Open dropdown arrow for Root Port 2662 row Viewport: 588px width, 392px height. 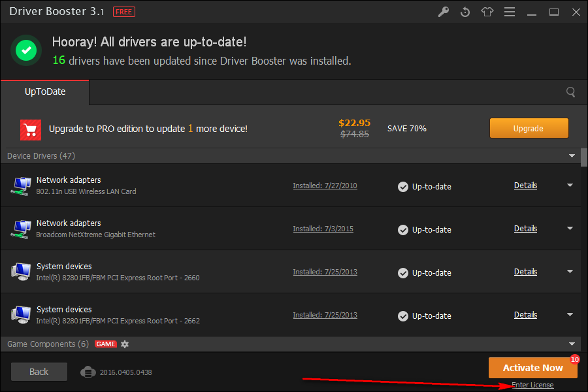570,315
